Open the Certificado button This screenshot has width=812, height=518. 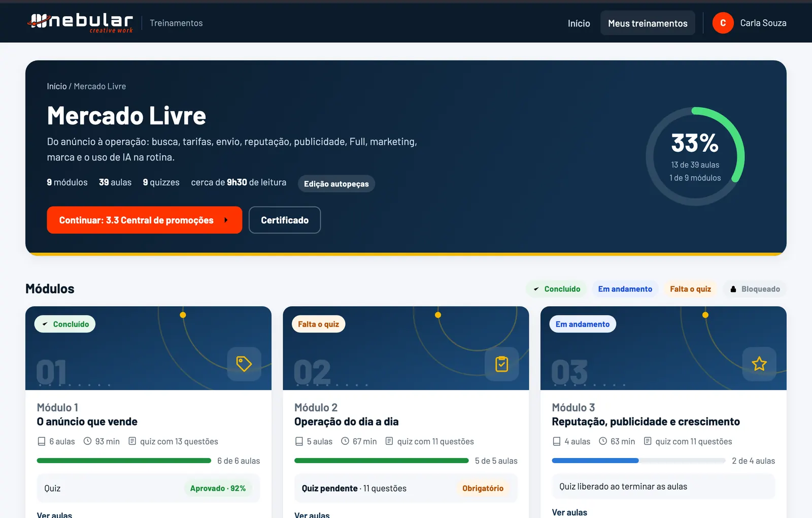coord(285,220)
